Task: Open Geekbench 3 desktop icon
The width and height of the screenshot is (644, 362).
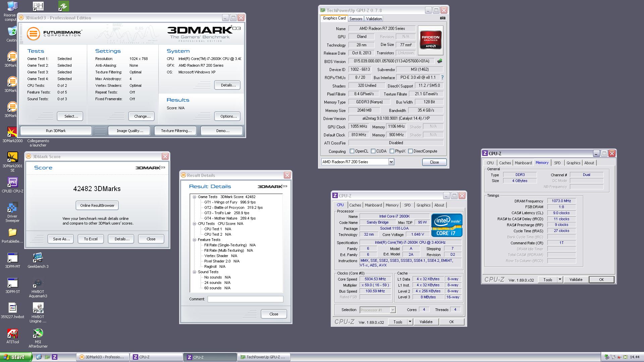Action: (38, 260)
